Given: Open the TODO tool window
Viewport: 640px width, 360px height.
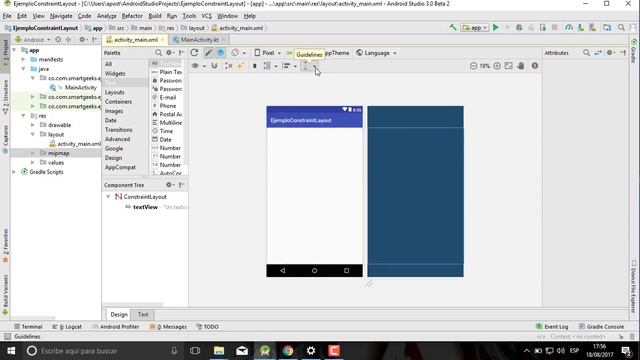Looking at the screenshot, I should 207,327.
